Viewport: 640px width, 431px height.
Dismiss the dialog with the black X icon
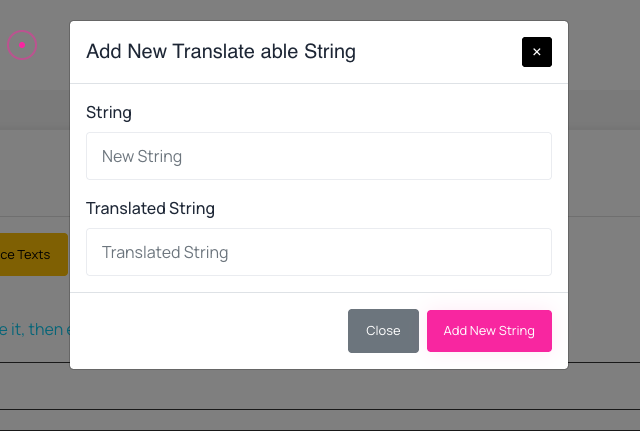pos(537,52)
